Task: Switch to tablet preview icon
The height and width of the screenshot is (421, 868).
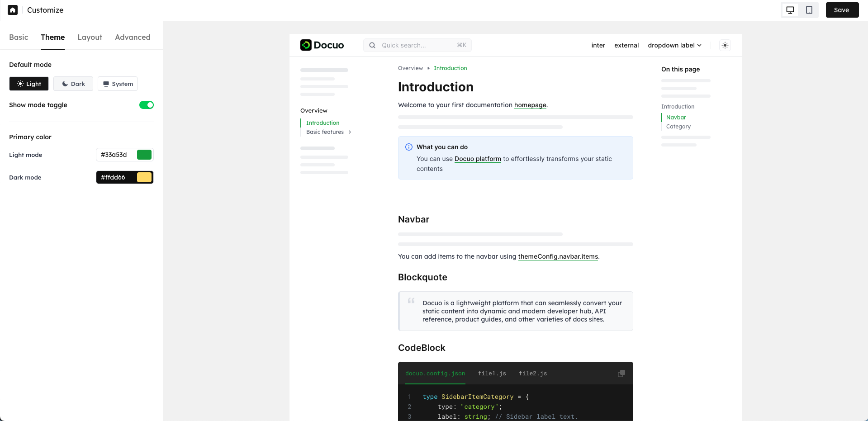Action: click(809, 10)
